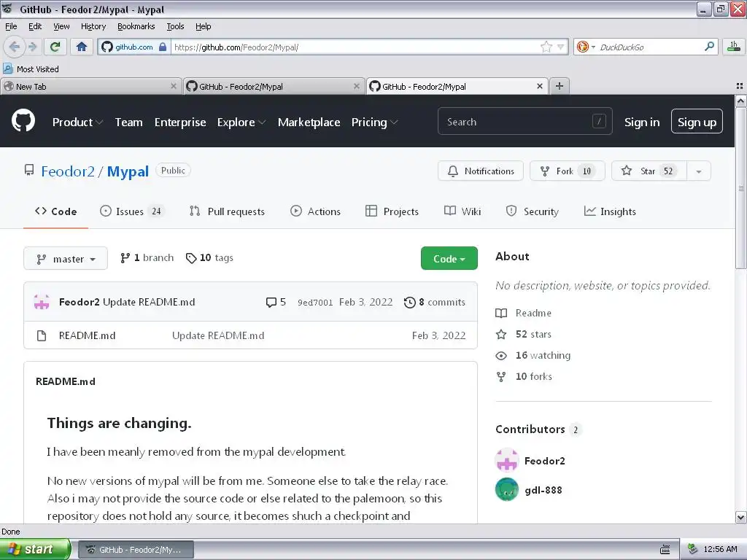Click the Sign up button
This screenshot has height=560, width=747.
697,122
